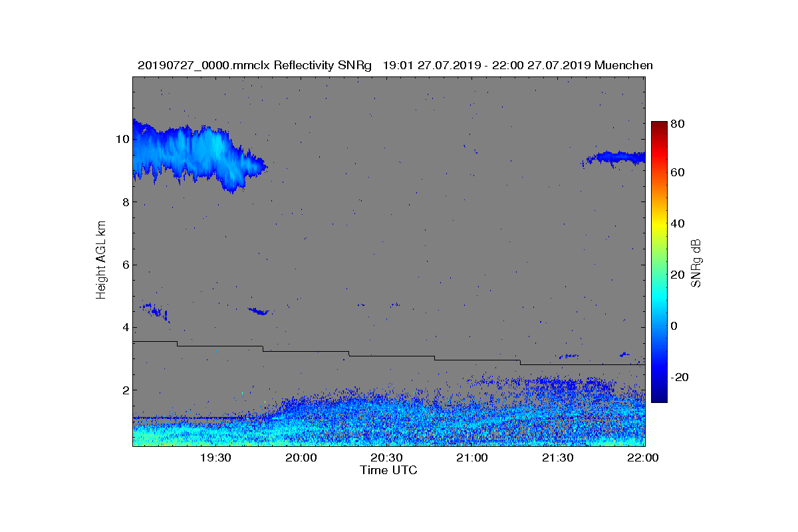
Task: Click the 'Height AGL km' y-axis label
Action: (x=101, y=261)
